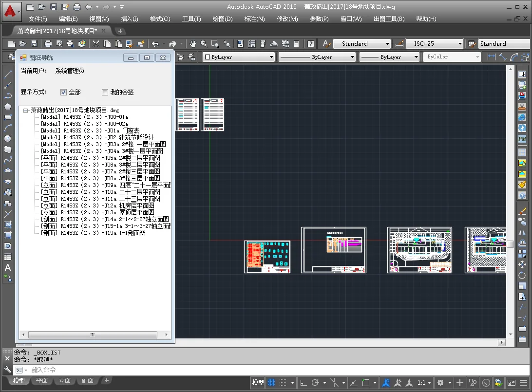Image resolution: width=532 pixels, height=392 pixels.
Task: Add a new drawing tab with plus
Action: point(120,31)
